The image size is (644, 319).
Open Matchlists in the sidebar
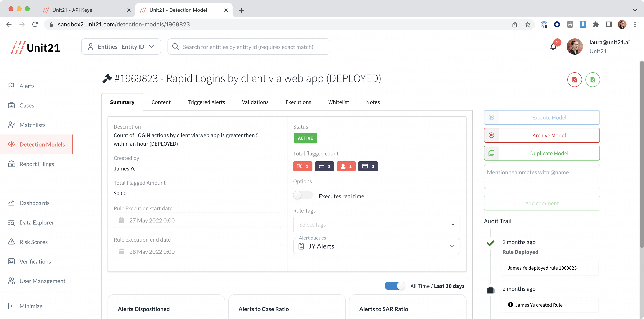[x=32, y=125]
